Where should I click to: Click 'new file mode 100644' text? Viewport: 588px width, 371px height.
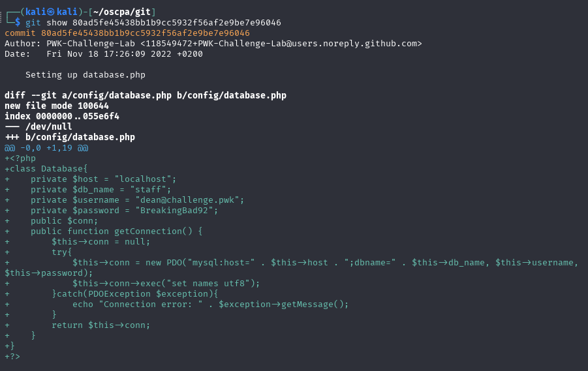tap(57, 106)
